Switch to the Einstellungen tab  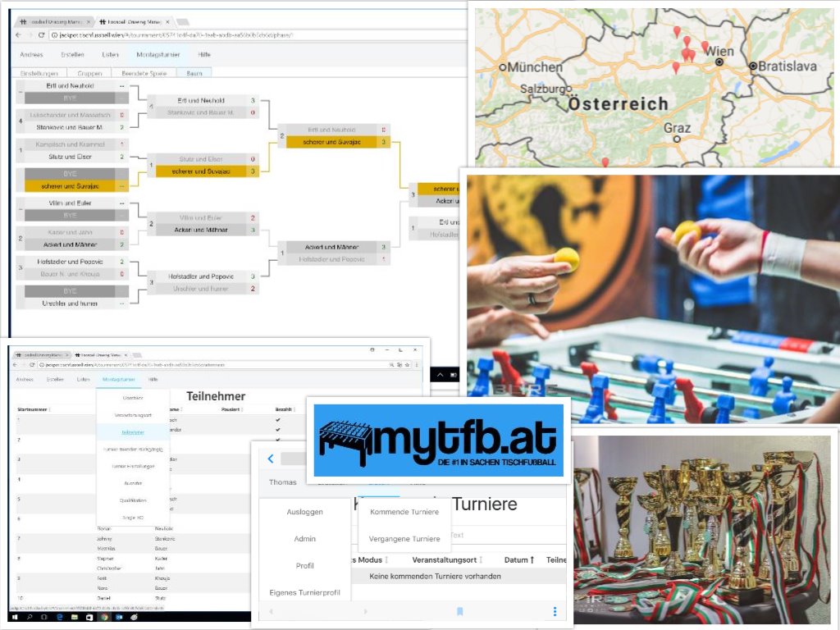click(39, 73)
